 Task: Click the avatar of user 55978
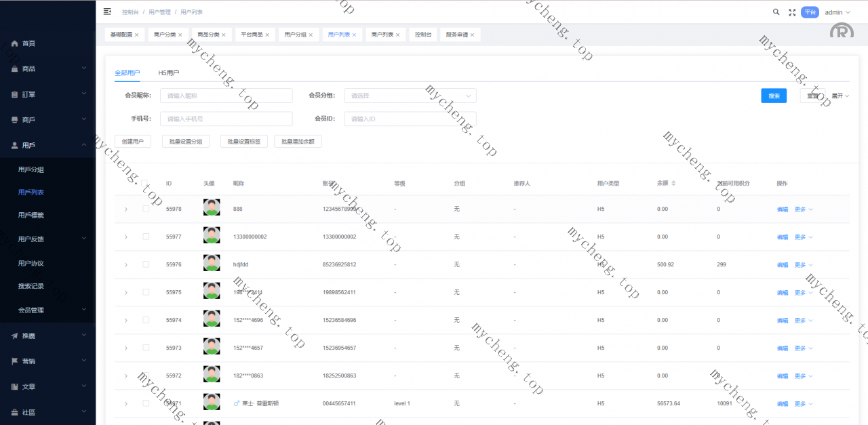click(x=212, y=208)
